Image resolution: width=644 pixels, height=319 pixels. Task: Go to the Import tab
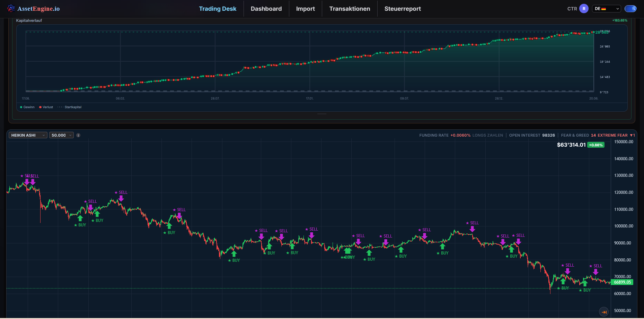[x=306, y=9]
